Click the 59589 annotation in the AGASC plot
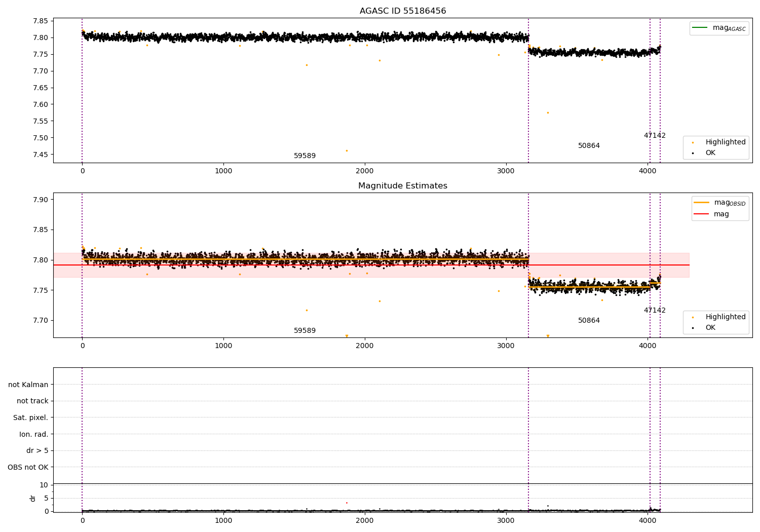This screenshot has width=760, height=532. click(x=305, y=156)
